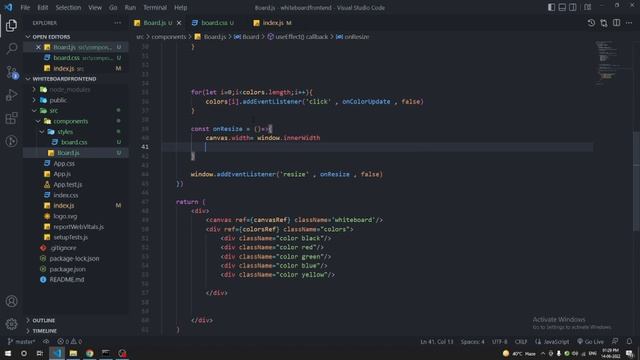
Task: Open Chrome from the taskbar
Action: [x=89, y=353]
